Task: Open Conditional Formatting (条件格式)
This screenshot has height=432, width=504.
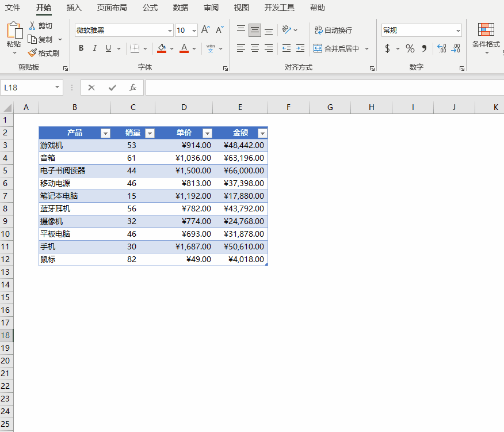Action: [x=486, y=39]
